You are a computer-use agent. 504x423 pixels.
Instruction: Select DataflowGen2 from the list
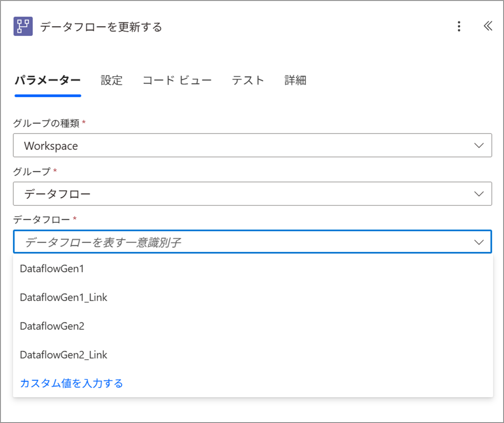pyautogui.click(x=253, y=326)
